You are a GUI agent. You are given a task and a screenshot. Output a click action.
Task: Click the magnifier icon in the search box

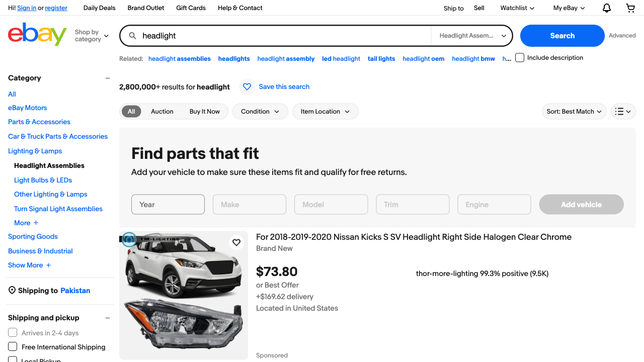pos(133,36)
